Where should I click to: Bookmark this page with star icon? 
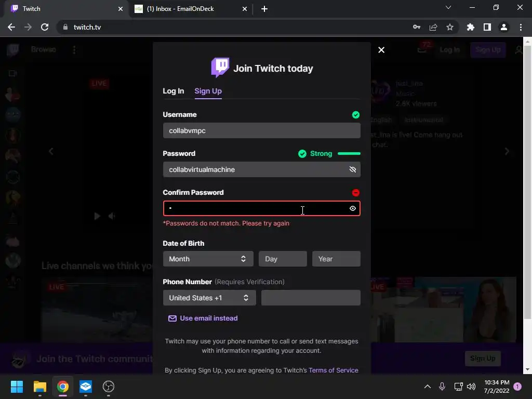[450, 27]
